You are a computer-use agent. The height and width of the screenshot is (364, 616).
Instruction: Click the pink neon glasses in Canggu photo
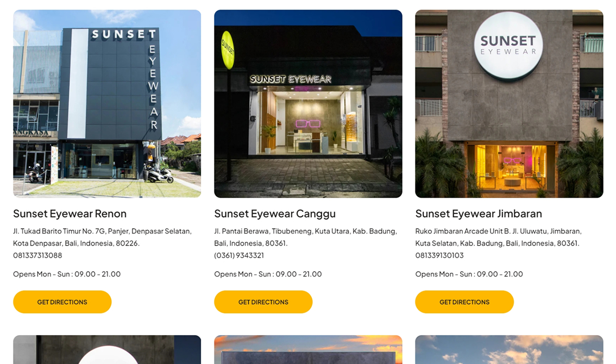308,124
